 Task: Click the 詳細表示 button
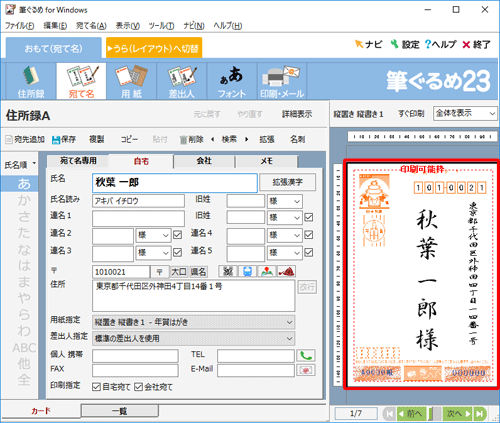click(x=297, y=114)
